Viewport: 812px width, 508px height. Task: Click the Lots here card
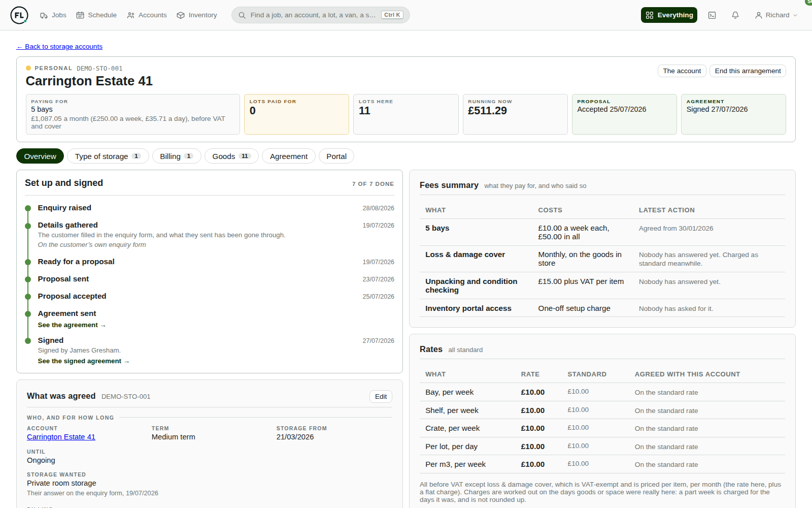click(x=406, y=114)
